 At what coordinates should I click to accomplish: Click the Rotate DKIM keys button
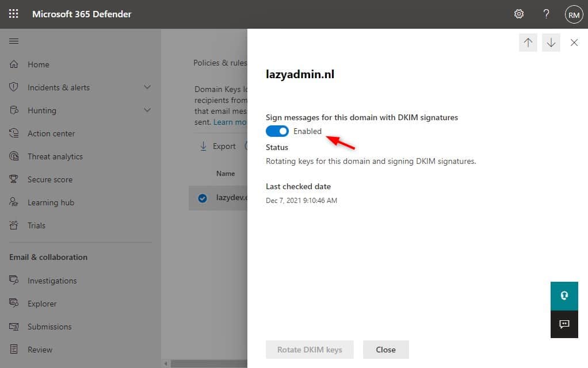point(310,350)
